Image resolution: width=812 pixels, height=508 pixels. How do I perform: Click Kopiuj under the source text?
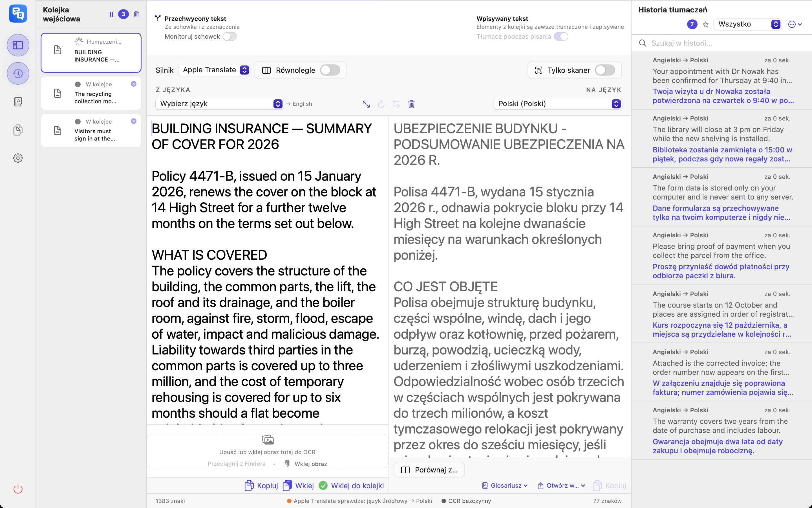pos(261,485)
